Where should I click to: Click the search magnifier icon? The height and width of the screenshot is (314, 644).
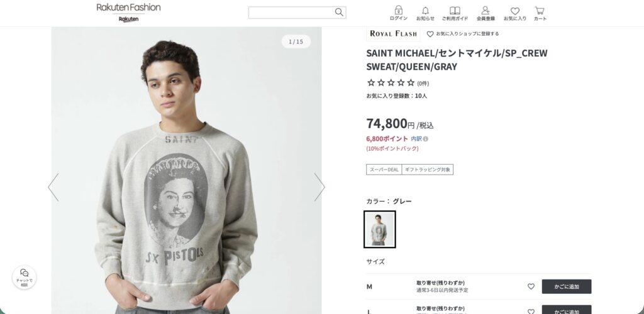339,12
